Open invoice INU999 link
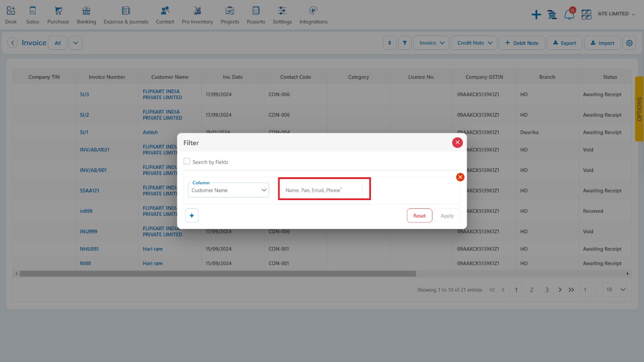The image size is (644, 362). coord(88,231)
